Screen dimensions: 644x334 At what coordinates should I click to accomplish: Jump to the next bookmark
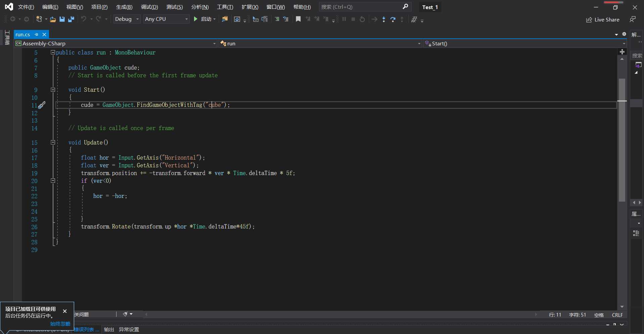click(x=317, y=19)
